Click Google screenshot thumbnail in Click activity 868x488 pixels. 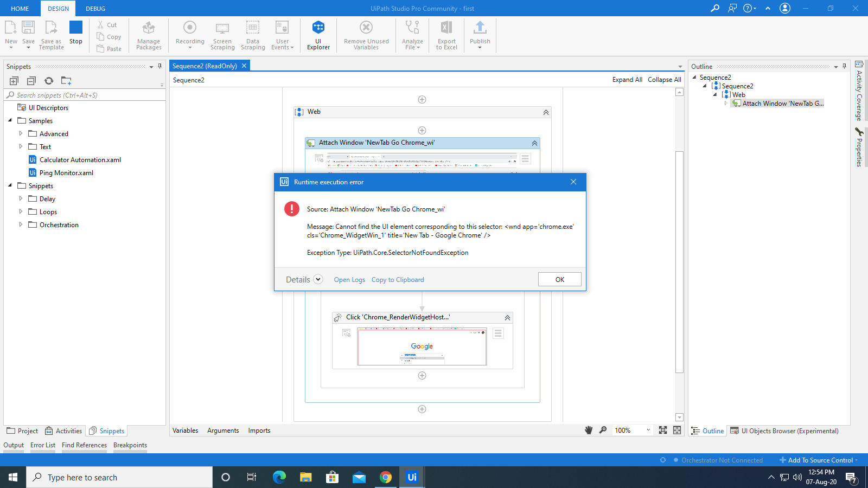point(422,347)
